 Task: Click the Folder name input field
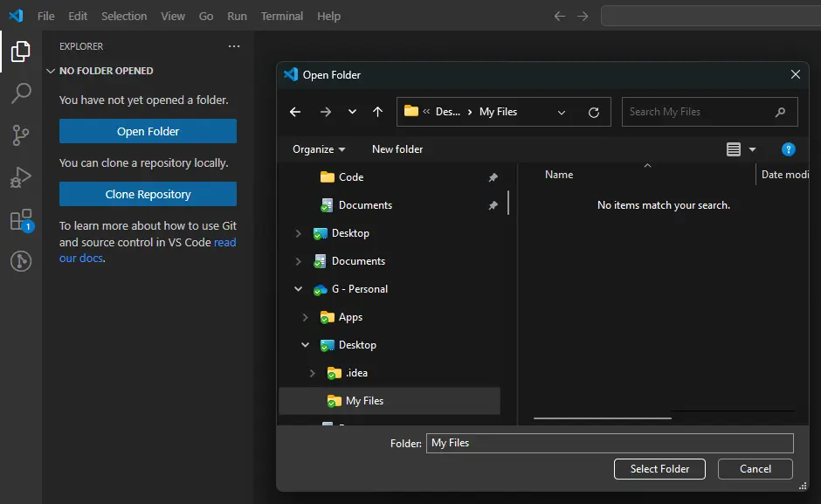click(x=610, y=443)
